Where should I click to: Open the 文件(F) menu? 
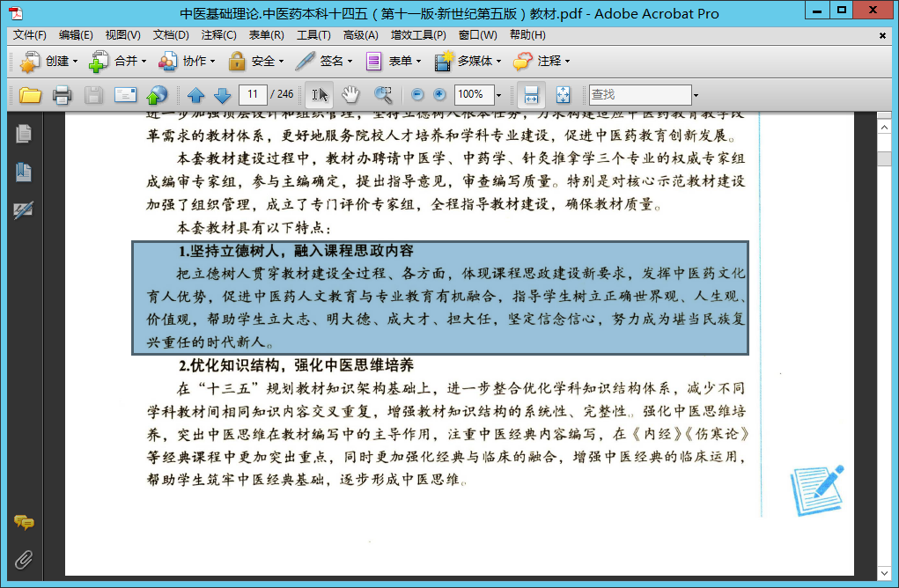point(30,35)
